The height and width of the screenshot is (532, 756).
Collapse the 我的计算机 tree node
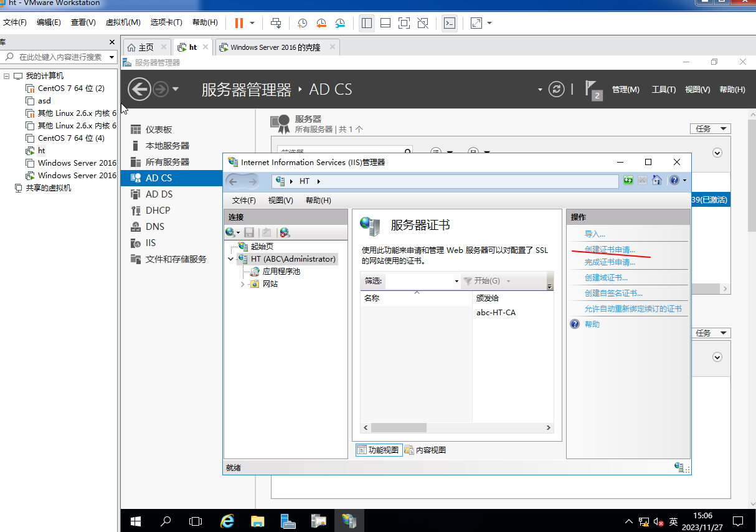pyautogui.click(x=7, y=76)
